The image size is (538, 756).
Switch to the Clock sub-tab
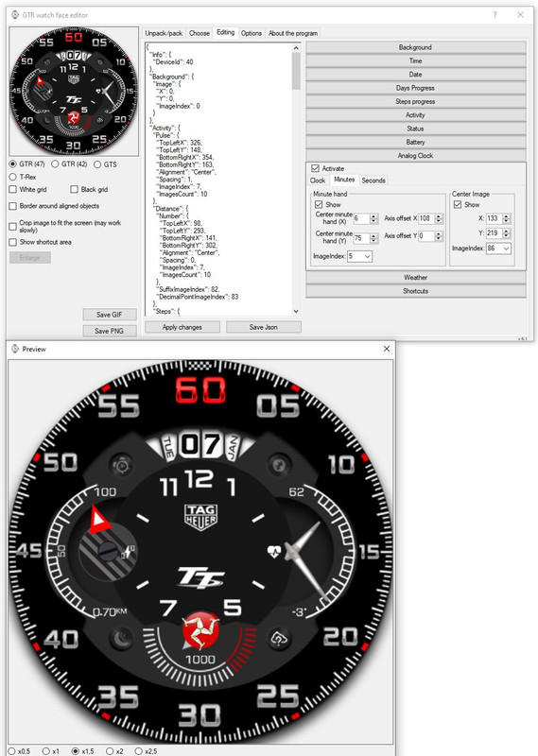tap(318, 180)
